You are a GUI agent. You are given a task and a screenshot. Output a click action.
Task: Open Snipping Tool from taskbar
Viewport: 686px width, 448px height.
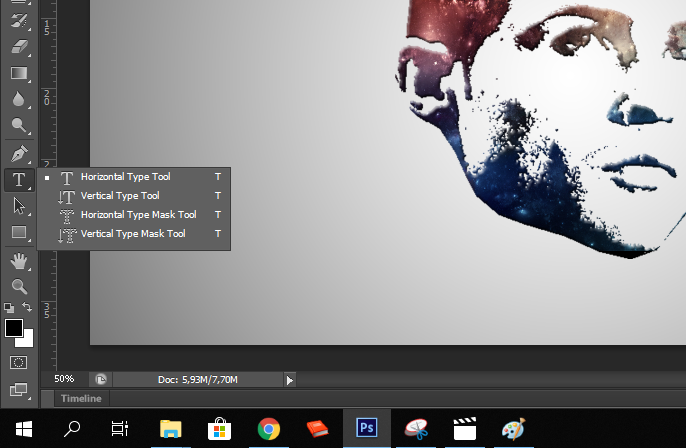[416, 429]
